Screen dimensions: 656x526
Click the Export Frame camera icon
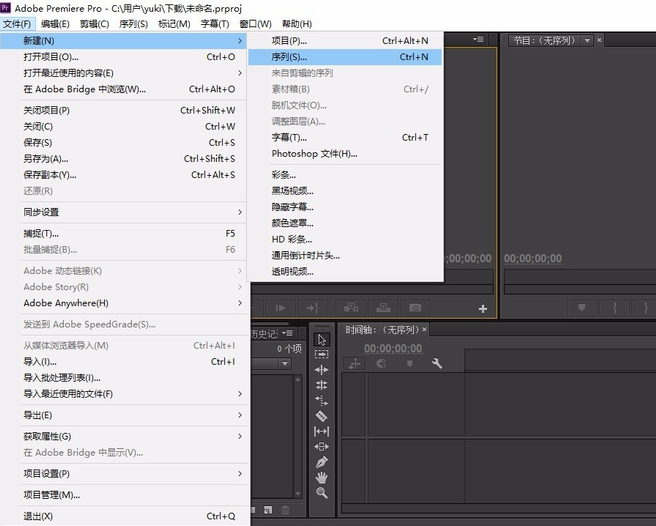pos(415,308)
